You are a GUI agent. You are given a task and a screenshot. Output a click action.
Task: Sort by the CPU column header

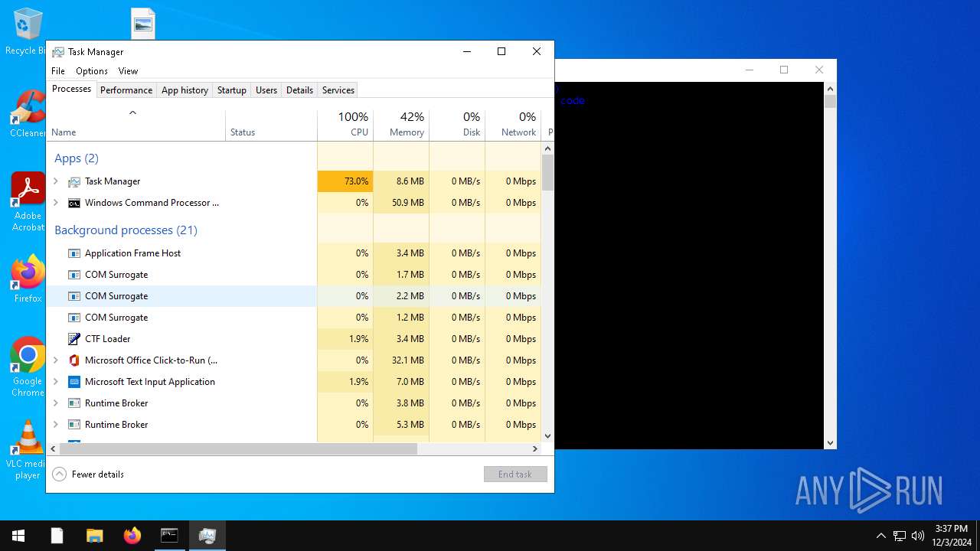[345, 126]
